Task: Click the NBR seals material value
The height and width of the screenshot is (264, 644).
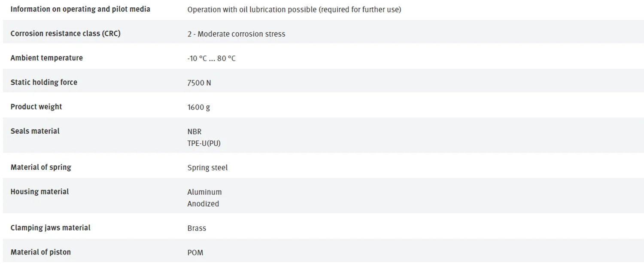Action: tap(194, 132)
